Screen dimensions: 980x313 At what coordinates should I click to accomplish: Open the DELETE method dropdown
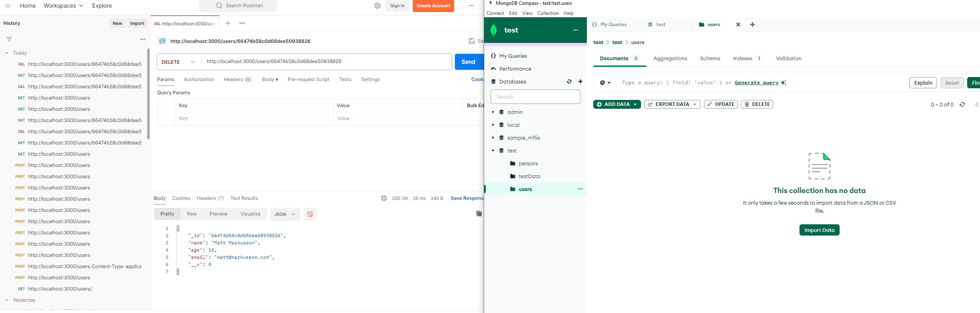click(179, 62)
